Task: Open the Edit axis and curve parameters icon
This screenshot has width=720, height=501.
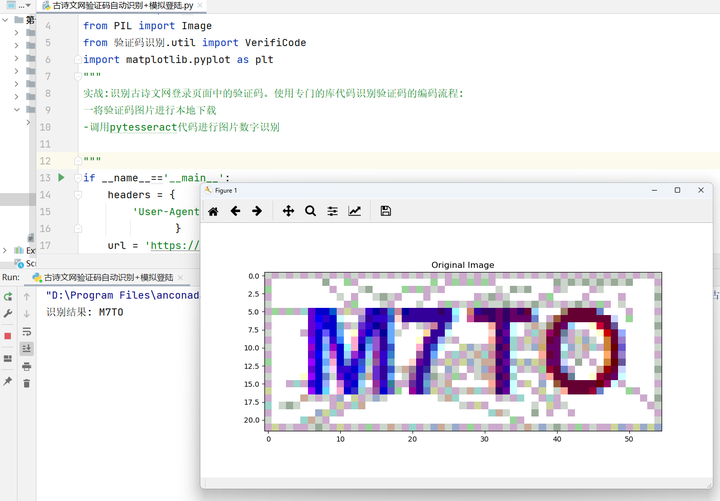Action: [354, 211]
